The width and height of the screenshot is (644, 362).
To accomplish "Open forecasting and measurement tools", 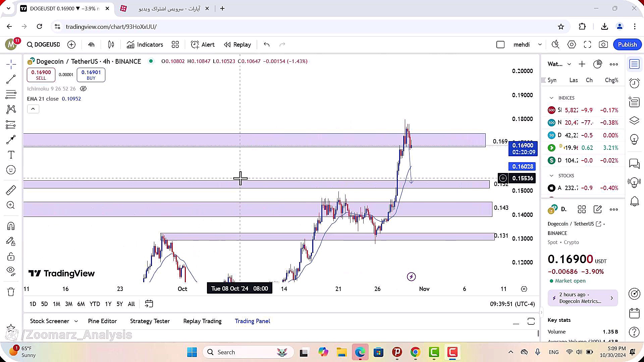I will point(11,125).
